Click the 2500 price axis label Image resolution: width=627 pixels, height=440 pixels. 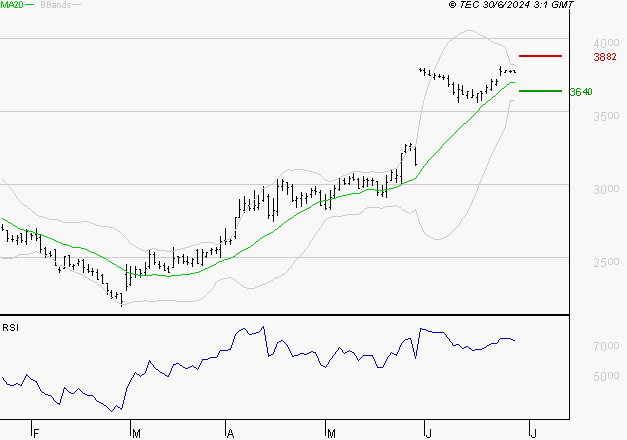pyautogui.click(x=606, y=262)
